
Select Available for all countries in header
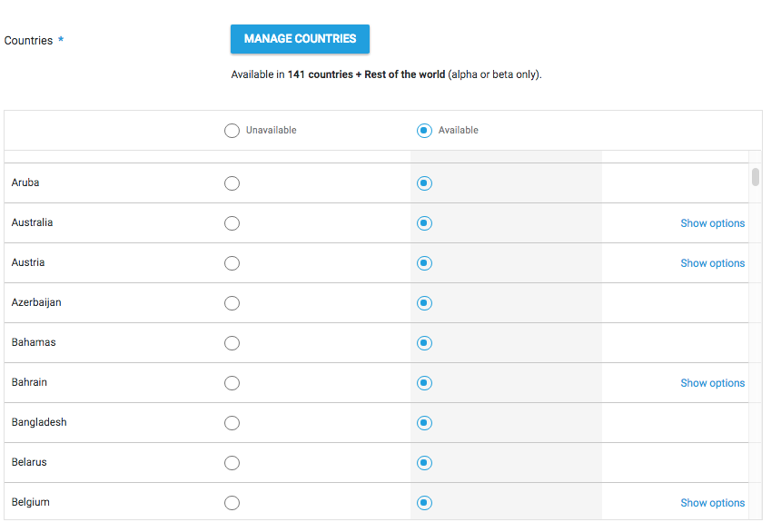(x=424, y=131)
